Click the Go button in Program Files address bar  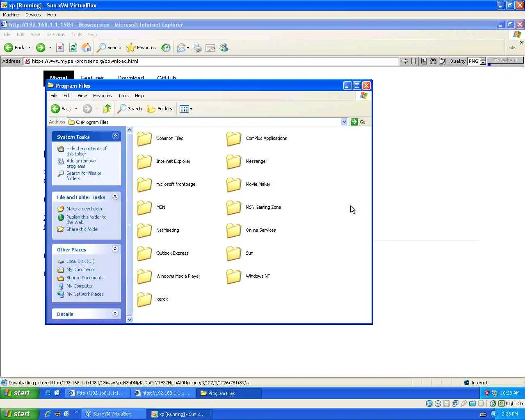(358, 122)
